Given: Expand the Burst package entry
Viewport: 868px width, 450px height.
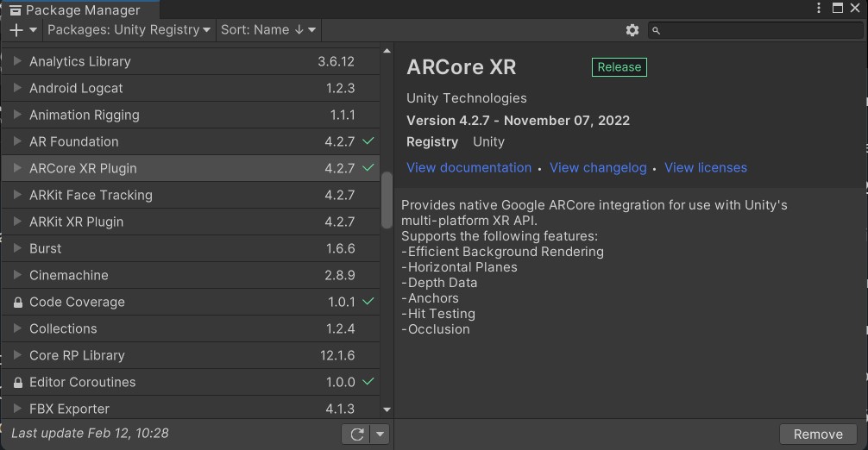Looking at the screenshot, I should 17,247.
